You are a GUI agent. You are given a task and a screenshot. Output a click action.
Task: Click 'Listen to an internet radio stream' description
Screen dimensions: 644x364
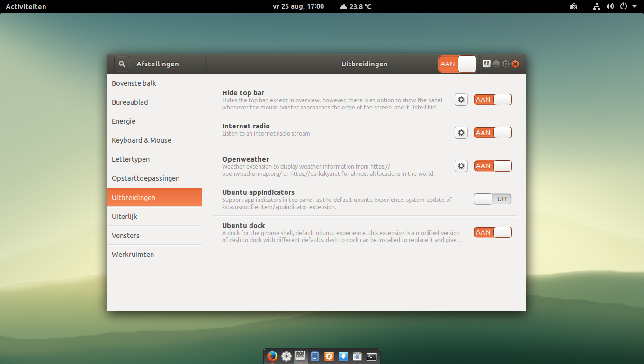[266, 134]
